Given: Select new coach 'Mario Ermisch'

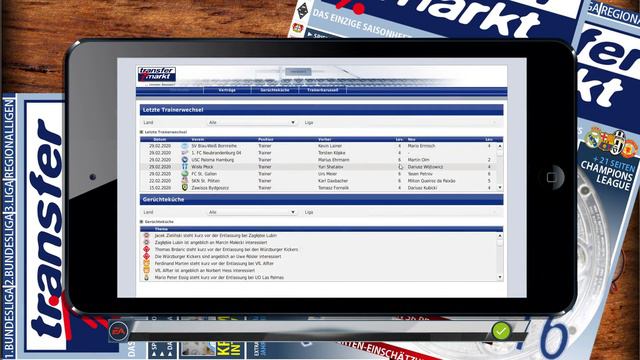Looking at the screenshot, I should tap(421, 146).
